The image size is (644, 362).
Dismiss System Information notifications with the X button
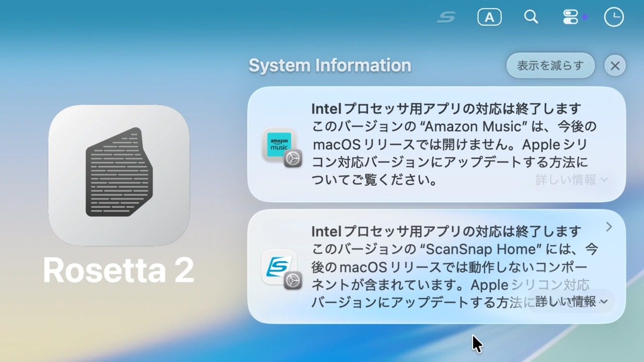click(x=615, y=65)
